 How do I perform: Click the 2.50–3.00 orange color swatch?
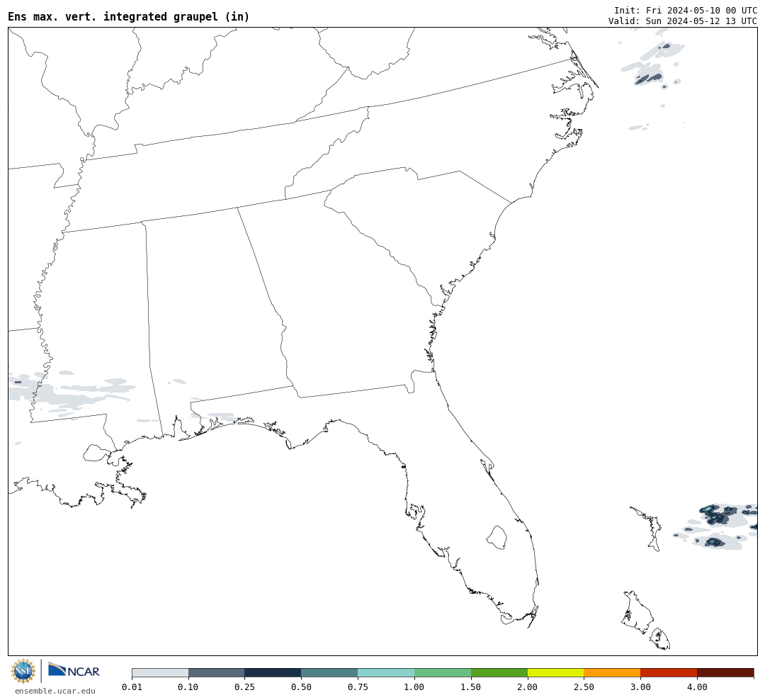point(612,672)
